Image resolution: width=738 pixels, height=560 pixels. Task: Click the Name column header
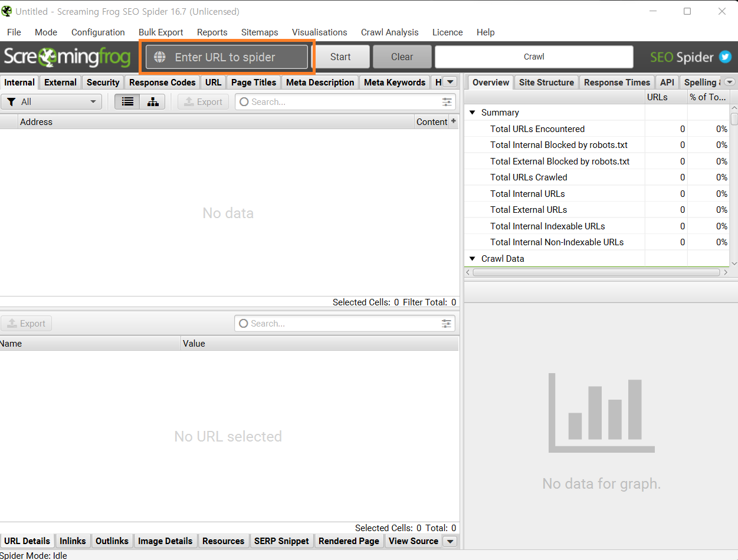coord(90,344)
